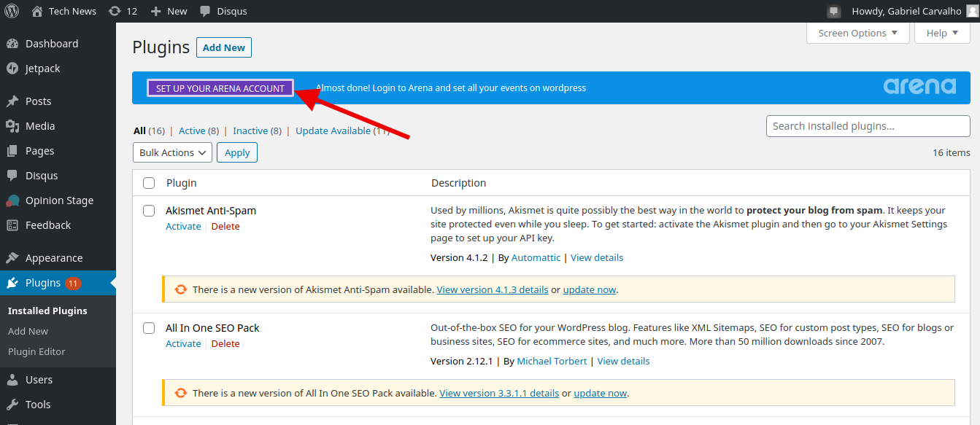Image resolution: width=980 pixels, height=425 pixels.
Task: Filter plugins by Inactive (8)
Action: (x=257, y=130)
